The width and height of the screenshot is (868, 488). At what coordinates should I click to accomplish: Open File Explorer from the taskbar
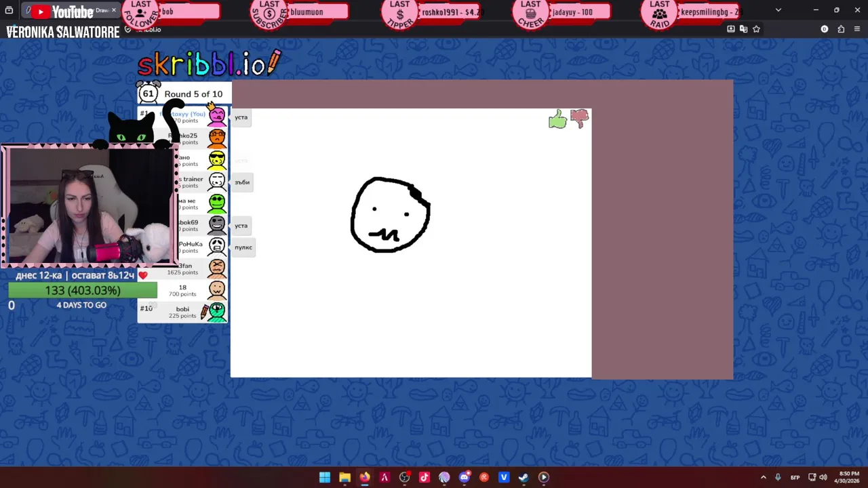tap(344, 477)
